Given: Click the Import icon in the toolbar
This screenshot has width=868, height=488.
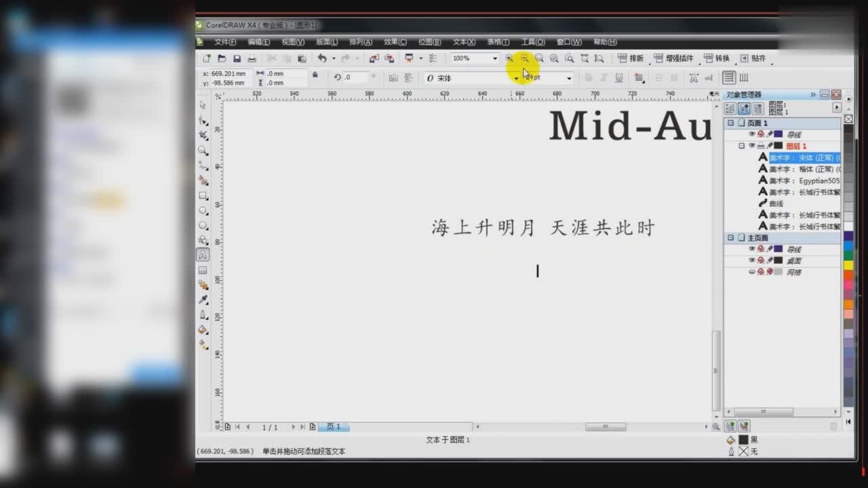Looking at the screenshot, I should 374,59.
